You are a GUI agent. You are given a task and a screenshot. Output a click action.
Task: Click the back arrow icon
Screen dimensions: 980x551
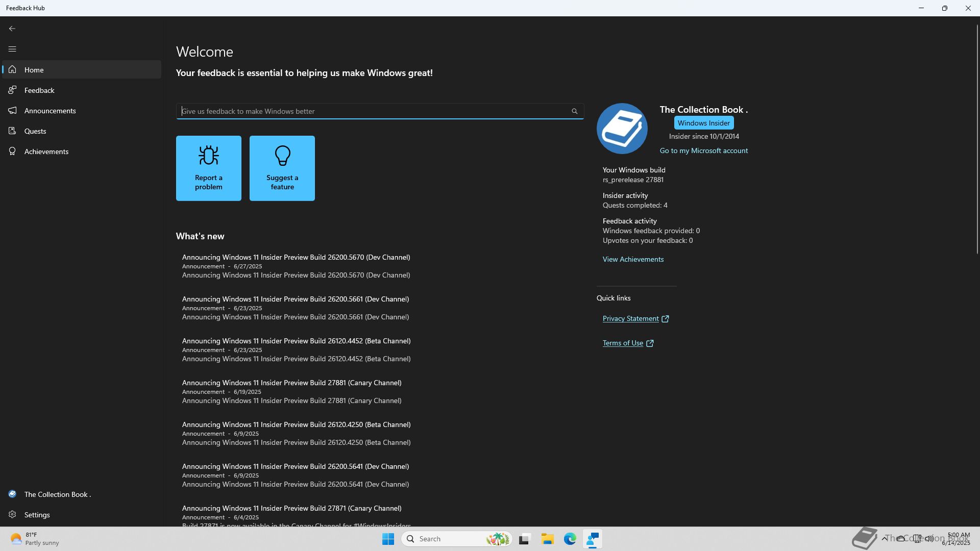click(x=12, y=29)
